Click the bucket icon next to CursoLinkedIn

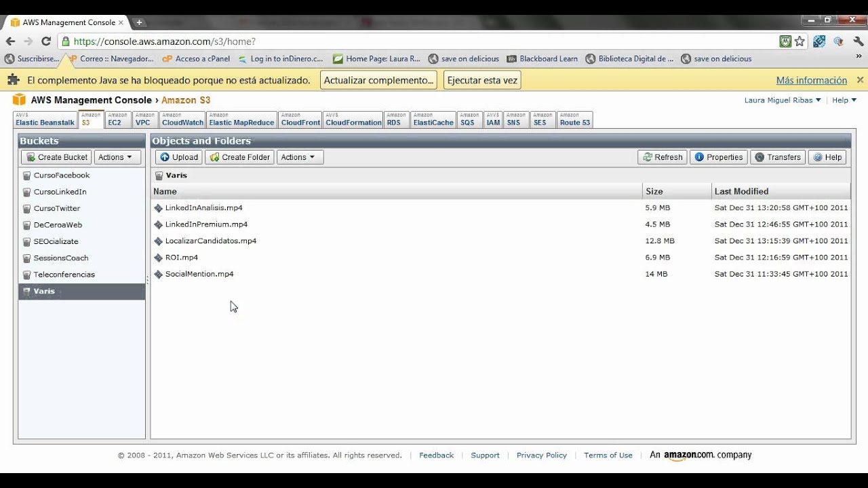(27, 192)
